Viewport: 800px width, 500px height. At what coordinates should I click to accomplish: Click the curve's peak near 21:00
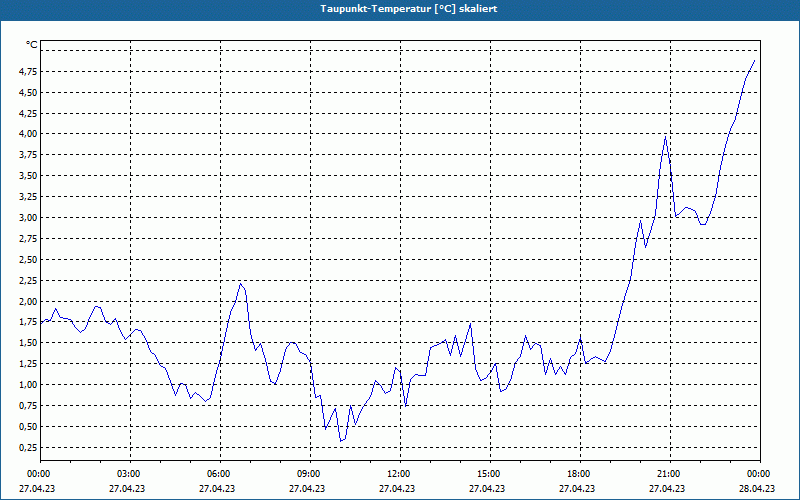coord(665,137)
